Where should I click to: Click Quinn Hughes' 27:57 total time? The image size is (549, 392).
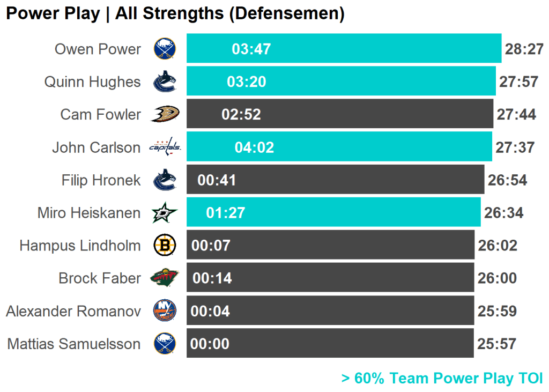pos(518,82)
